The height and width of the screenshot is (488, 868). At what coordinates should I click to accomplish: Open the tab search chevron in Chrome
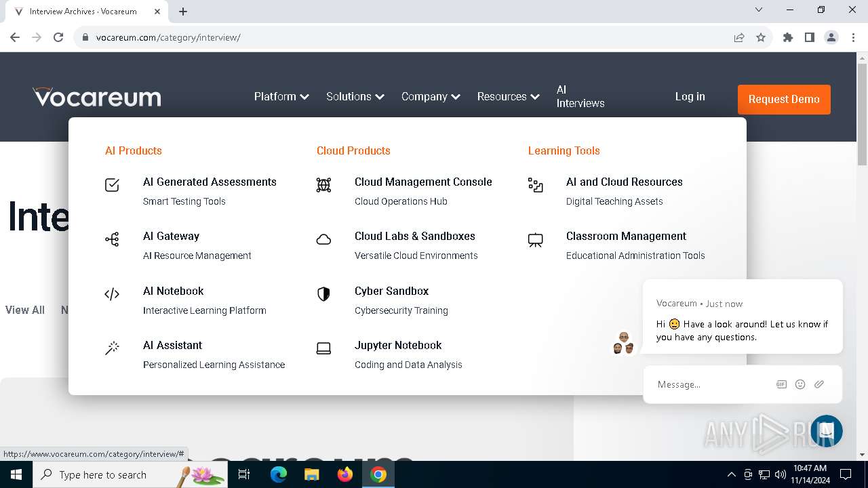[759, 10]
